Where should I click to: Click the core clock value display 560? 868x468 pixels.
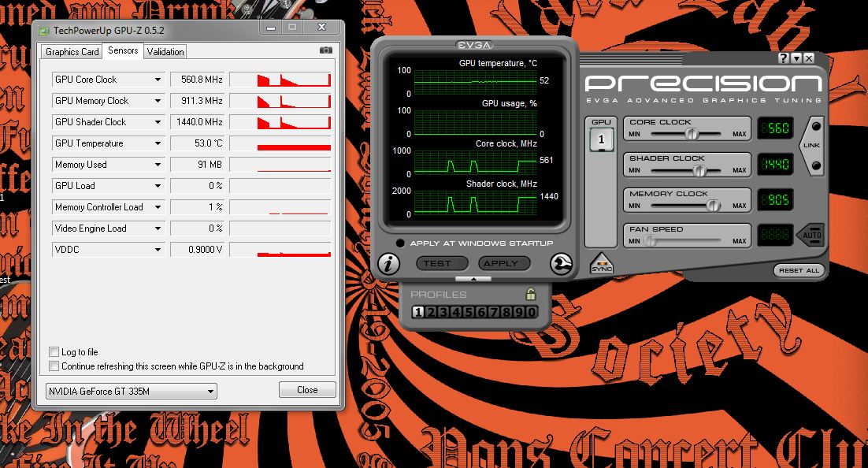coord(775,128)
